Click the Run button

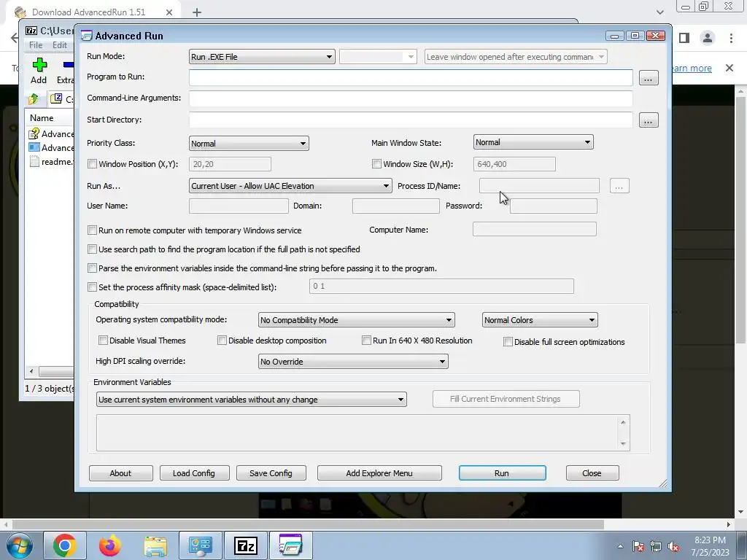click(502, 472)
